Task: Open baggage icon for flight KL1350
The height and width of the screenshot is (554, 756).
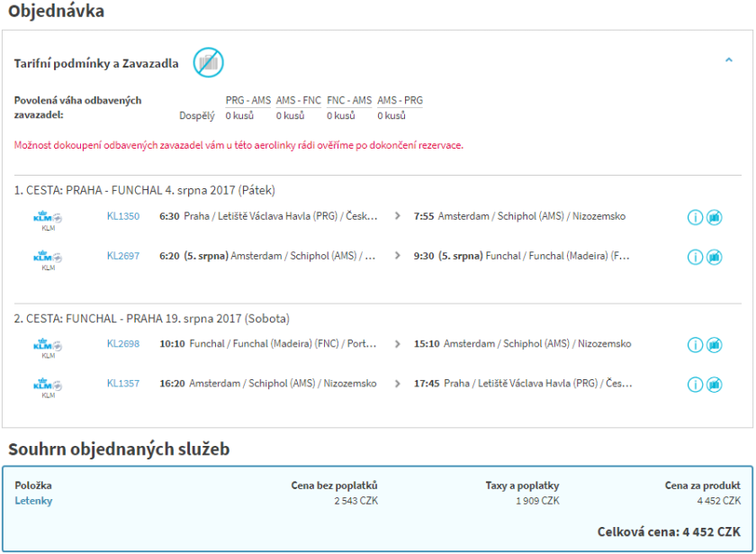Action: (x=715, y=217)
